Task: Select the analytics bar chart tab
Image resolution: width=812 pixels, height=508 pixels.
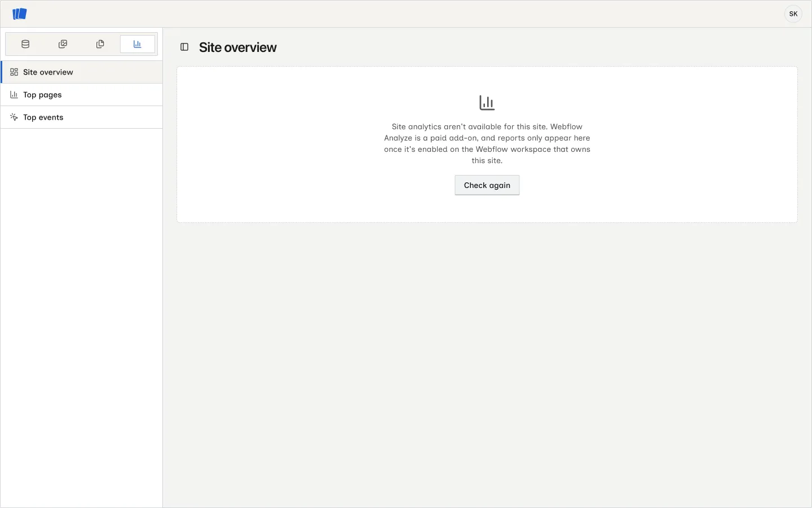Action: pyautogui.click(x=138, y=44)
